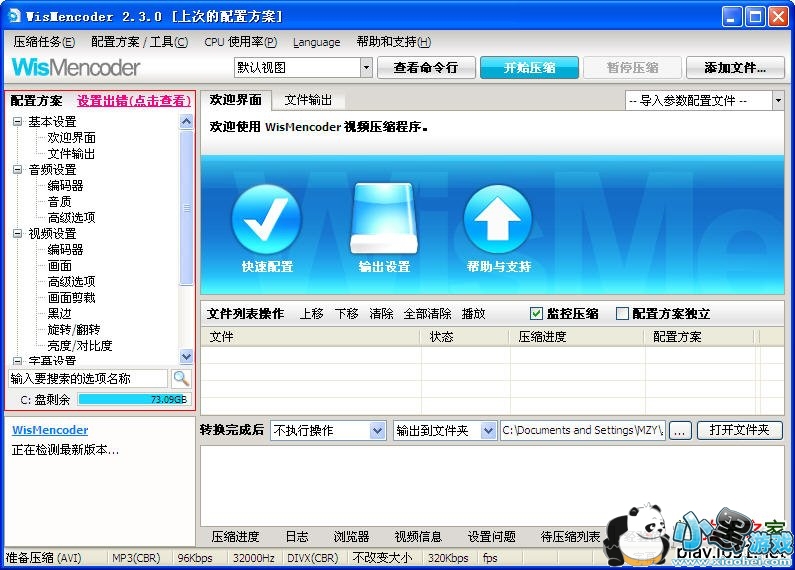Select the 欢迎界面 tab
The image size is (795, 570).
tap(236, 99)
